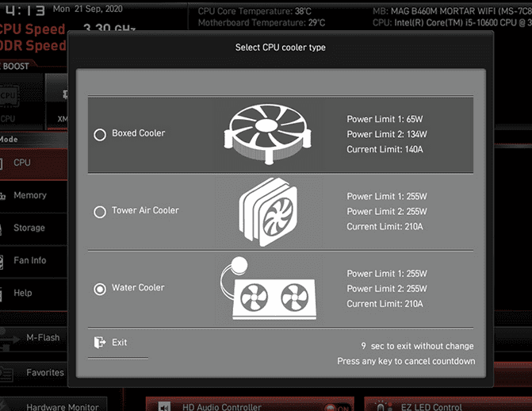
Task: Click the date 'Mon 21 Sep, 2020'
Action: coord(87,9)
